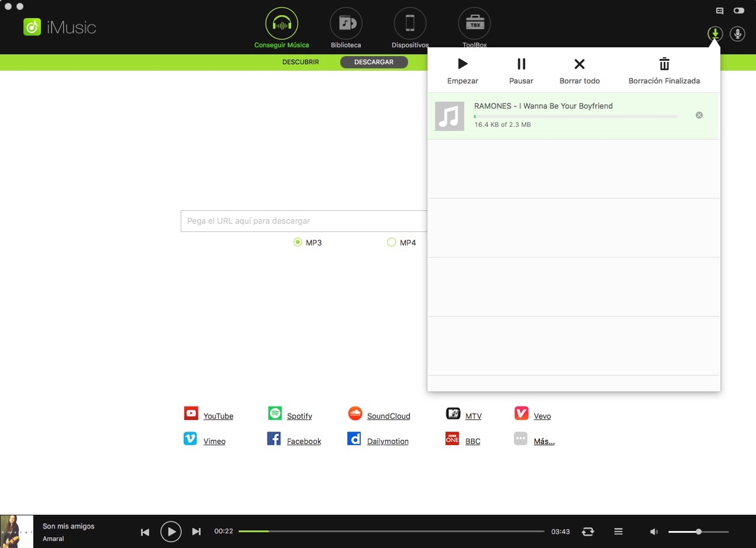Mute using the volume speaker icon
Screen dimensions: 756x548
[654, 531]
